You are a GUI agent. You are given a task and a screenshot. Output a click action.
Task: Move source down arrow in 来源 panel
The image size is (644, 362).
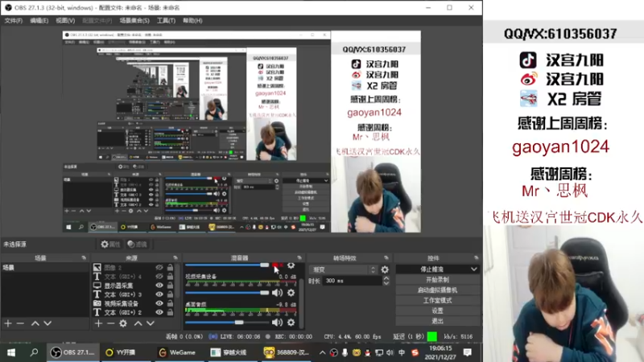(x=151, y=323)
